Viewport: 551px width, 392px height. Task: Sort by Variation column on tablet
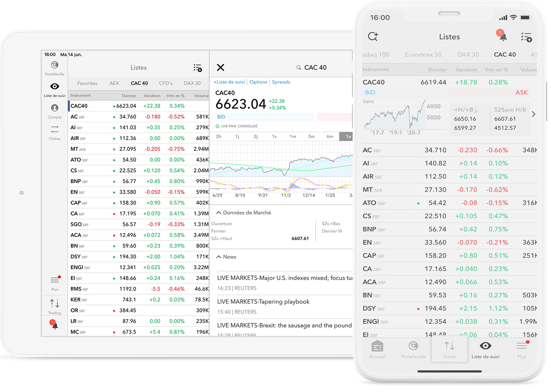152,96
